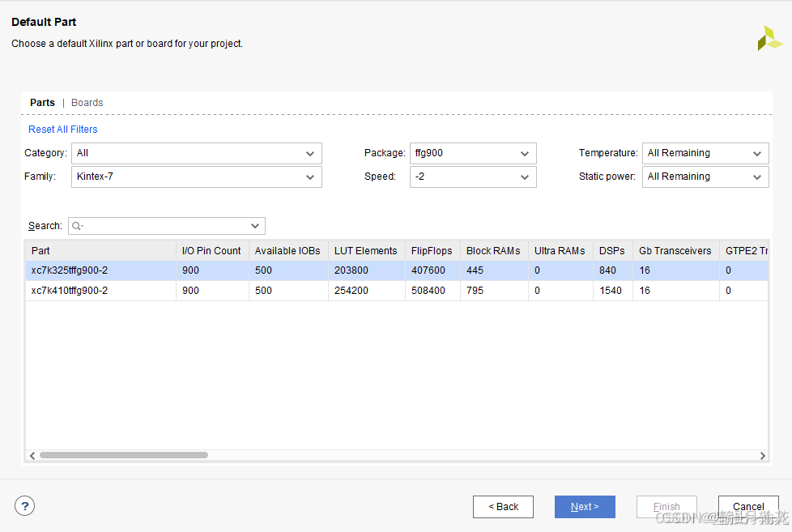792x532 pixels.
Task: Sort by the Gb Transceivers column header
Action: [676, 250]
